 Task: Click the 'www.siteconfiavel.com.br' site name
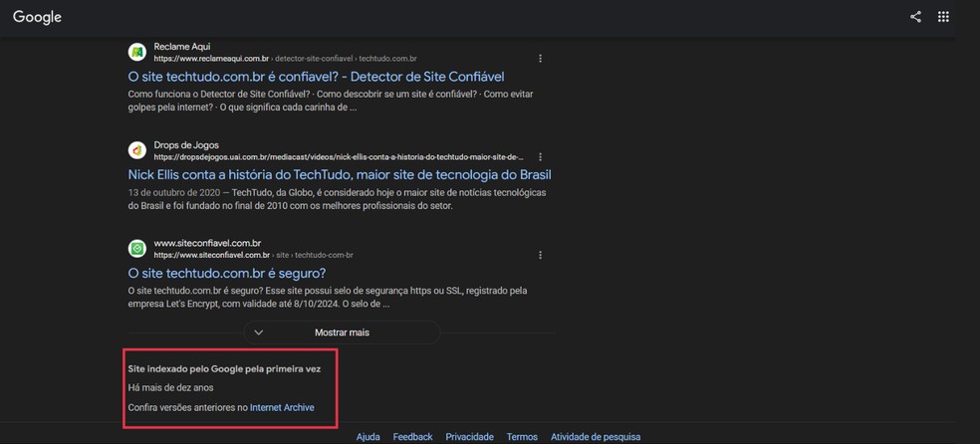(207, 243)
